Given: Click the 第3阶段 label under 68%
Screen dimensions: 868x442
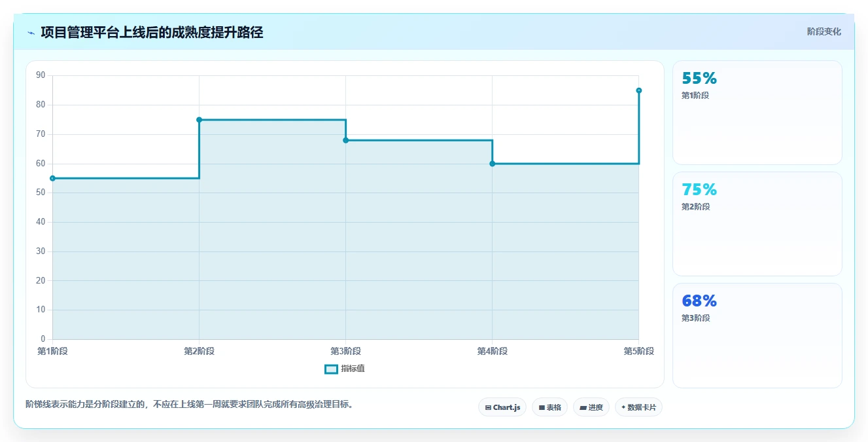Looking at the screenshot, I should pyautogui.click(x=695, y=318).
